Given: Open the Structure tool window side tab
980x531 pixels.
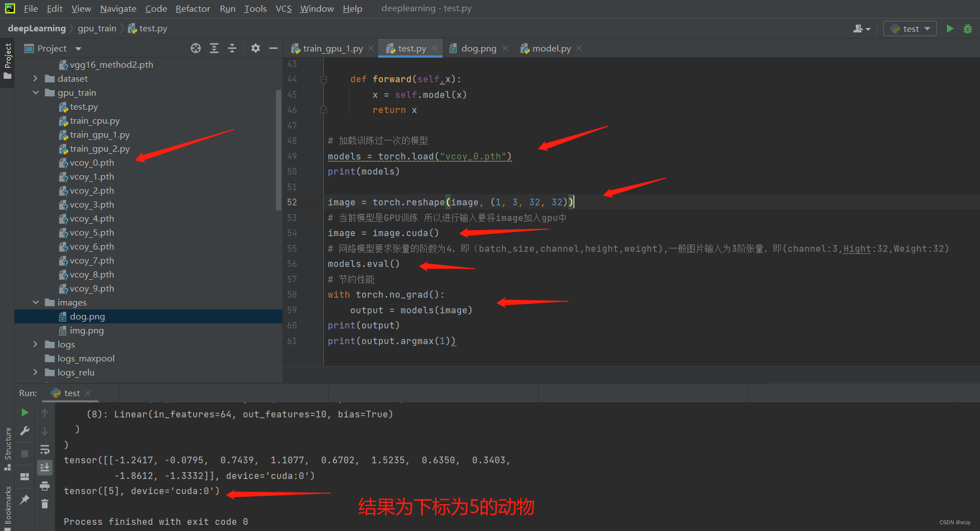Looking at the screenshot, I should (x=7, y=449).
